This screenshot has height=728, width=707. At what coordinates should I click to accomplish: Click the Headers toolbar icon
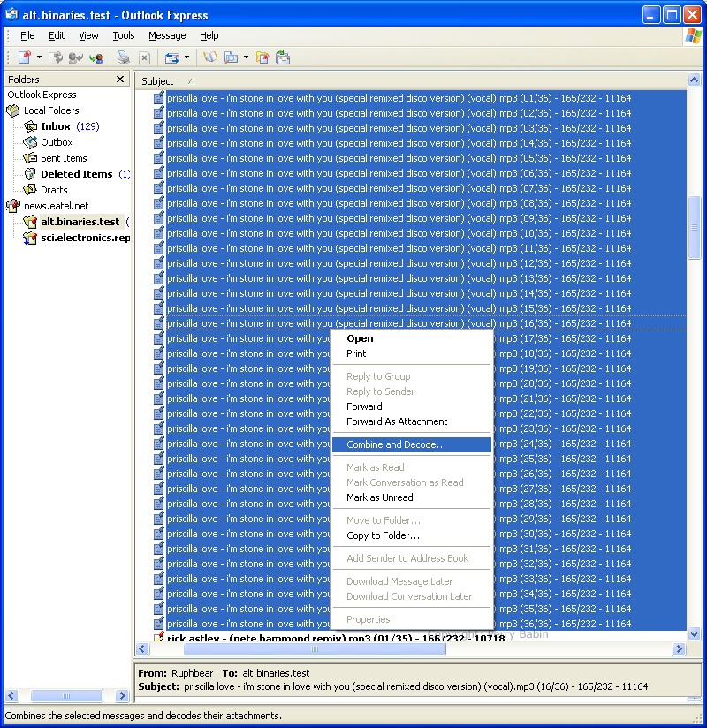pyautogui.click(x=283, y=57)
